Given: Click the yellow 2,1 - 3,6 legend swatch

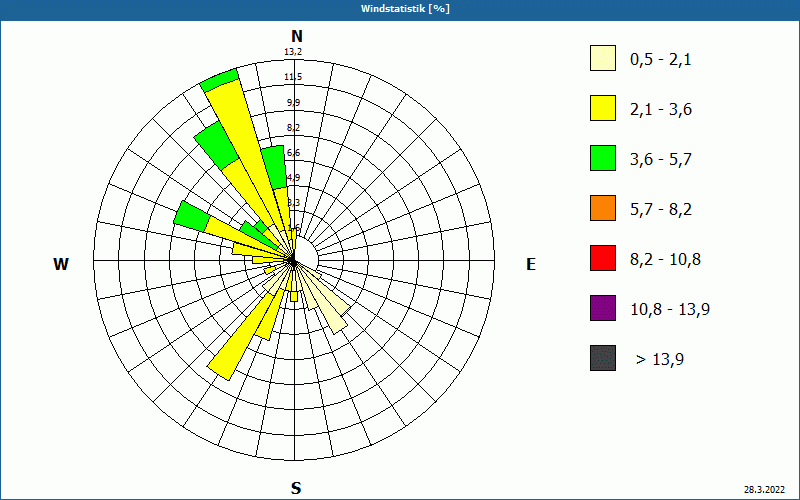Looking at the screenshot, I should [603, 108].
